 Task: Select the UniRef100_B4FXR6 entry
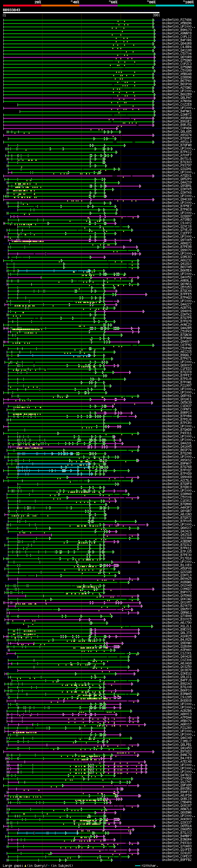pyautogui.click(x=176, y=40)
